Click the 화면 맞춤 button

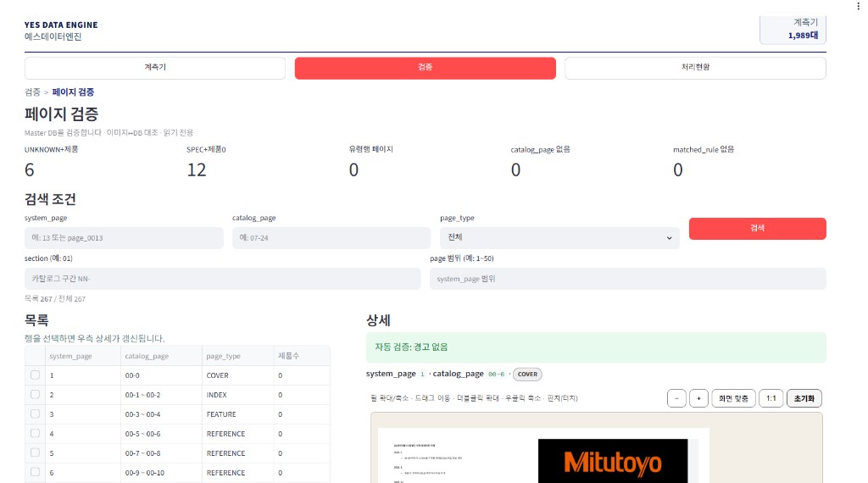click(733, 398)
